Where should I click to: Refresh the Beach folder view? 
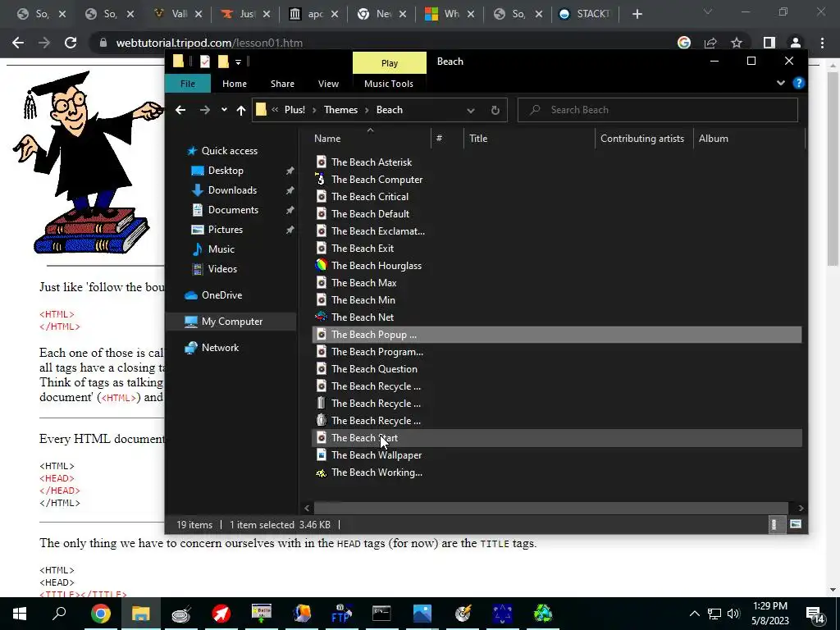495,110
